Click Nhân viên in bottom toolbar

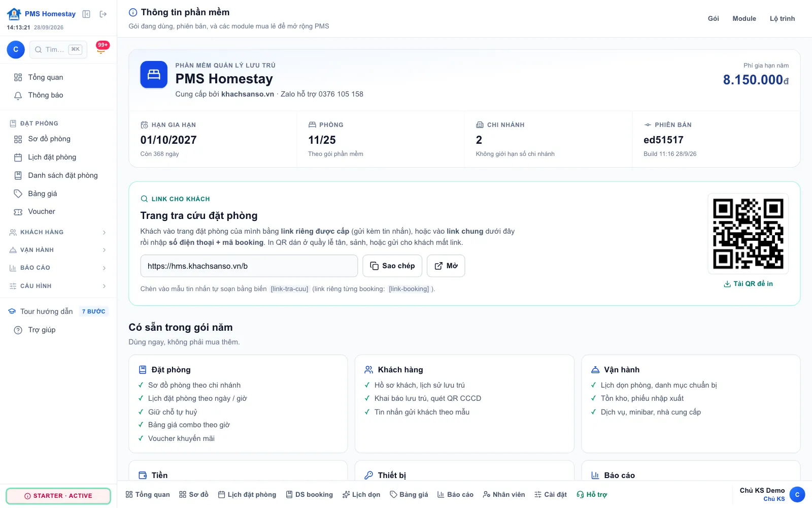pyautogui.click(x=504, y=494)
